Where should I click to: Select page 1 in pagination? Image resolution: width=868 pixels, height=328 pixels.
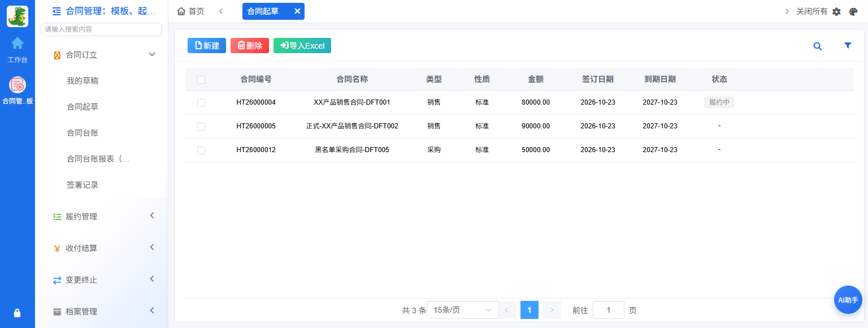[x=530, y=310]
